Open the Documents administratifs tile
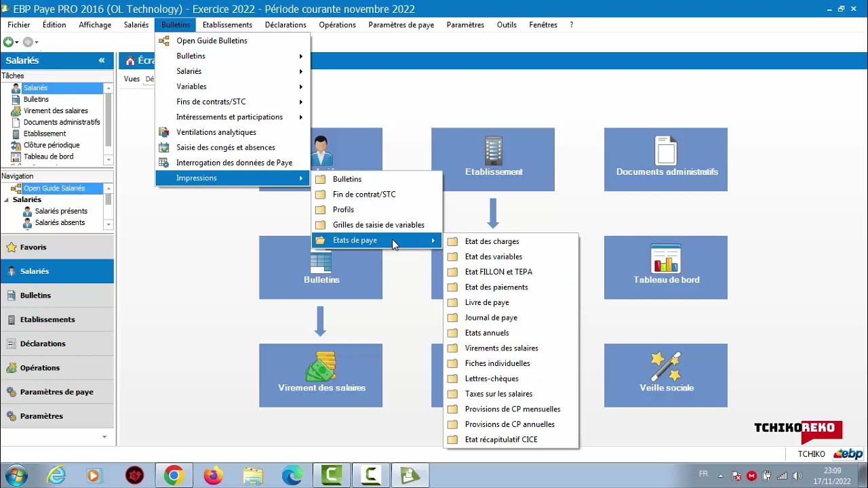 click(666, 159)
